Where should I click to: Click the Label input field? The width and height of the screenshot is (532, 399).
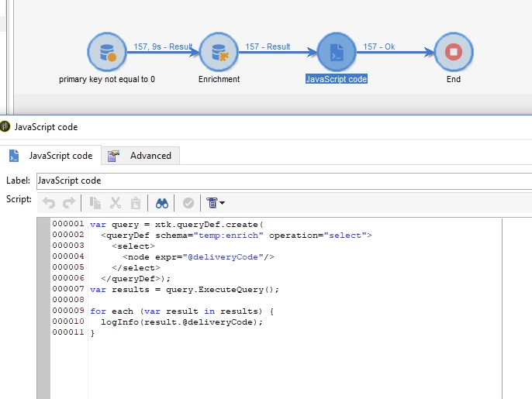pos(285,181)
